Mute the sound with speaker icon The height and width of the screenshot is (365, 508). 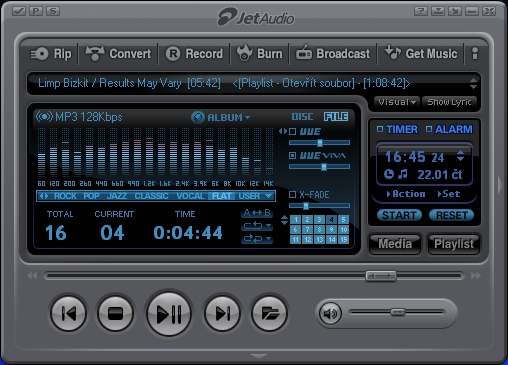click(330, 313)
